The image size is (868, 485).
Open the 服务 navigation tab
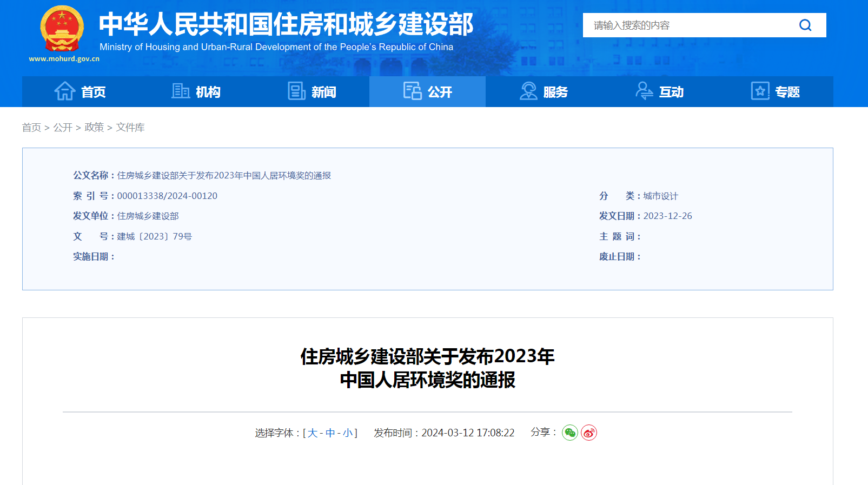[544, 91]
